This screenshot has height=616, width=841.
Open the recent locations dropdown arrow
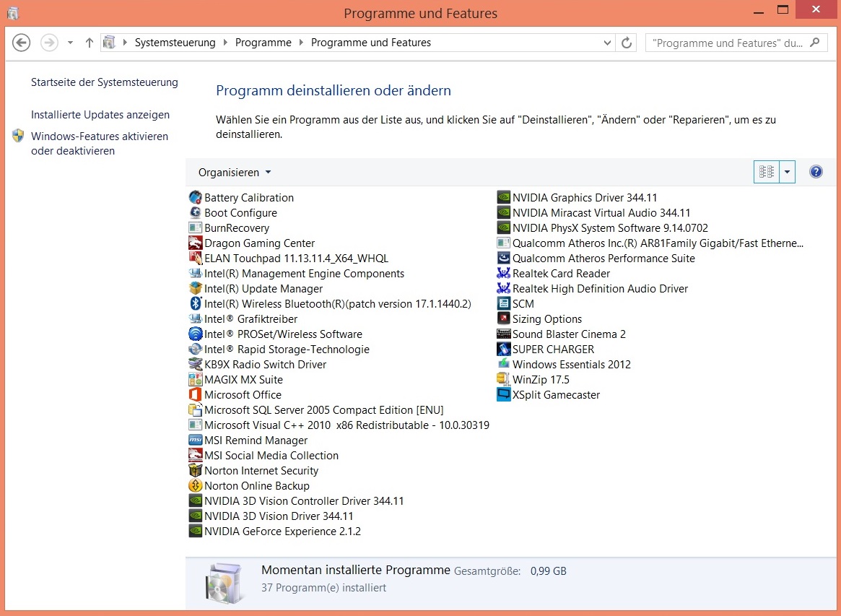point(70,43)
